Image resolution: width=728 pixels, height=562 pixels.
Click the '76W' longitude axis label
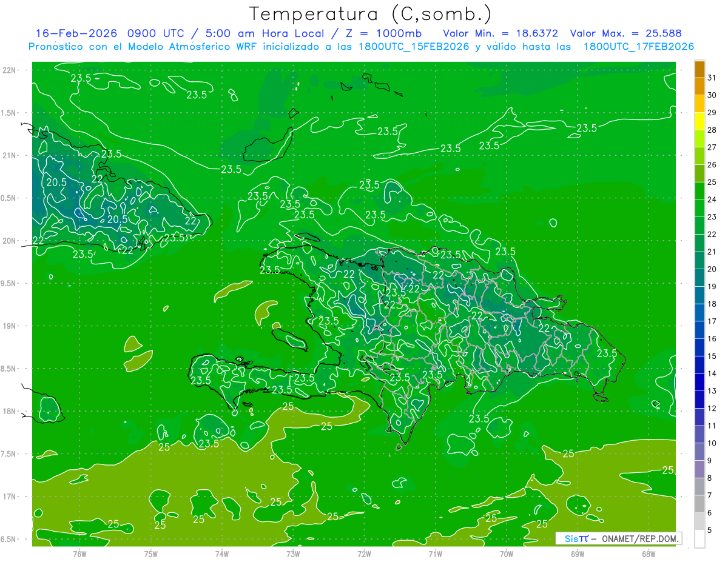pos(79,554)
